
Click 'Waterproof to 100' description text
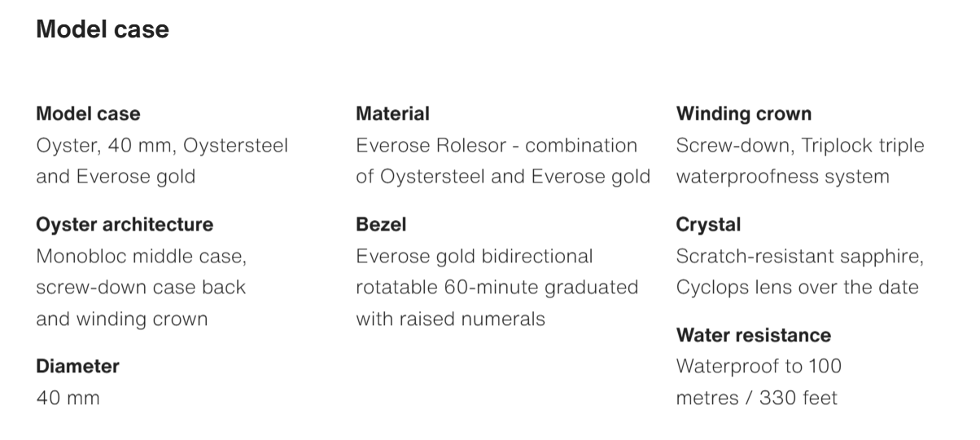pyautogui.click(x=759, y=367)
